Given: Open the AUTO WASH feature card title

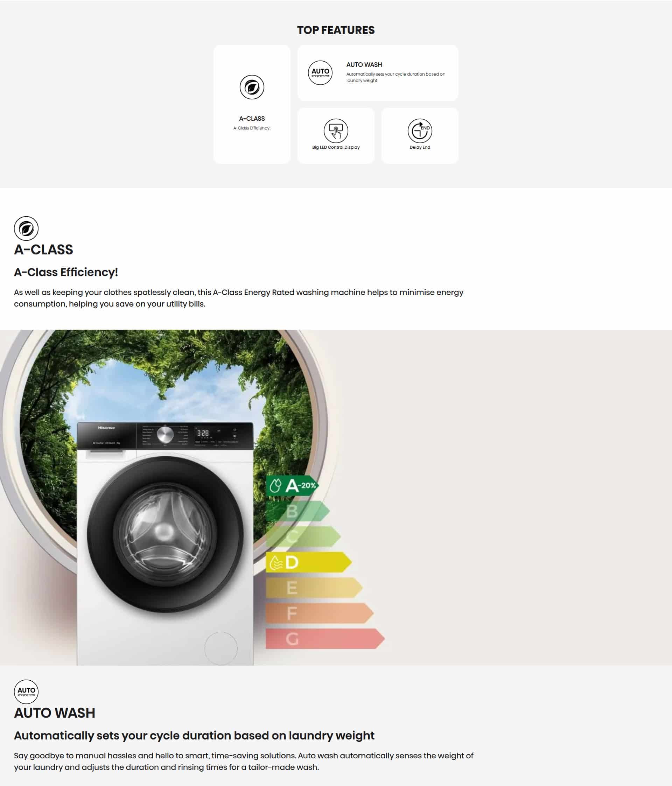Looking at the screenshot, I should [364, 65].
